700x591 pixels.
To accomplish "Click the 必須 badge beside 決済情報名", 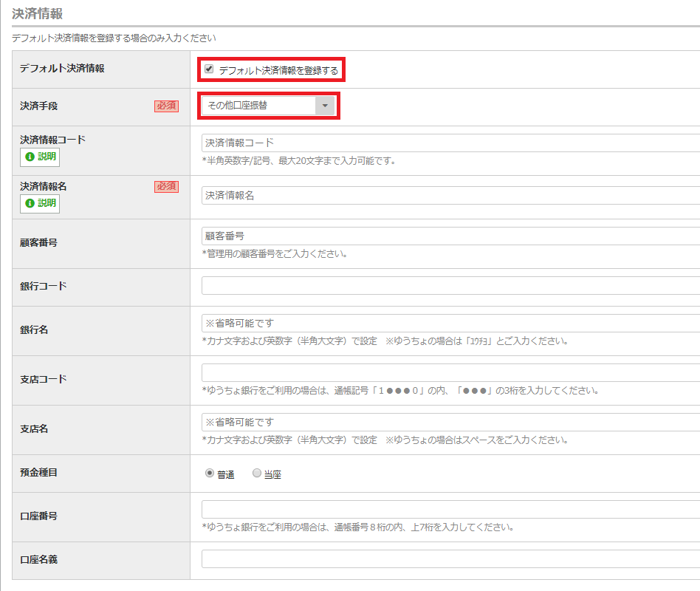I will 166,186.
